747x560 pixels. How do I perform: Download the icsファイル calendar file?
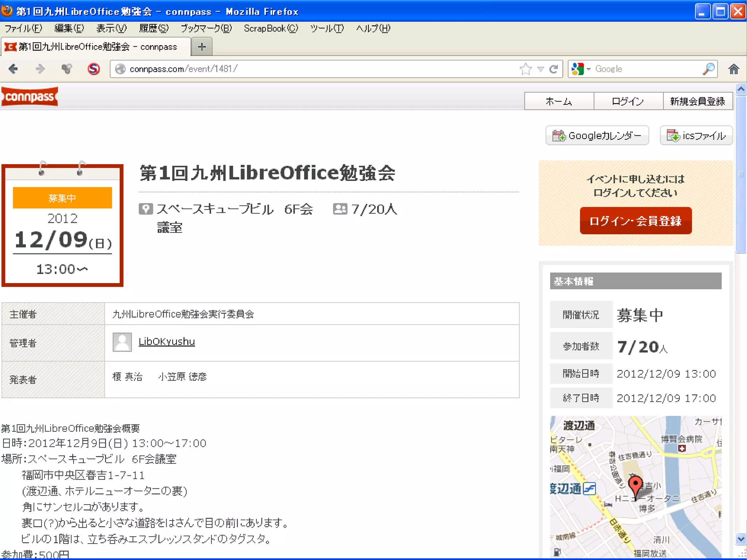(x=696, y=136)
